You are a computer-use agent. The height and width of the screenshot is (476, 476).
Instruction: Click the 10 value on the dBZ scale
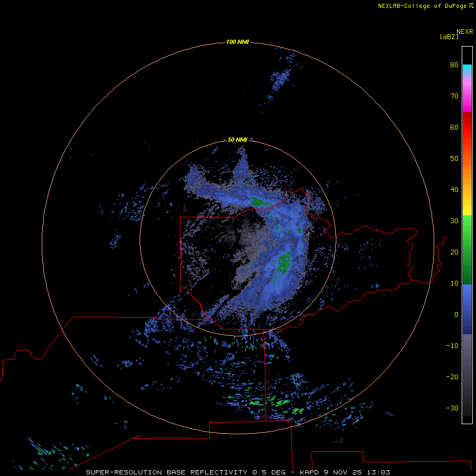[454, 283]
